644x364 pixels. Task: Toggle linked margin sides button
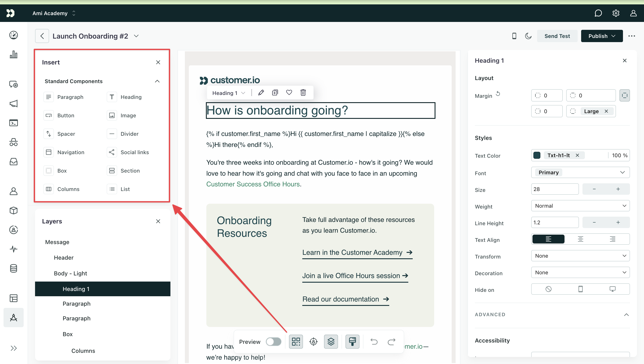(625, 95)
